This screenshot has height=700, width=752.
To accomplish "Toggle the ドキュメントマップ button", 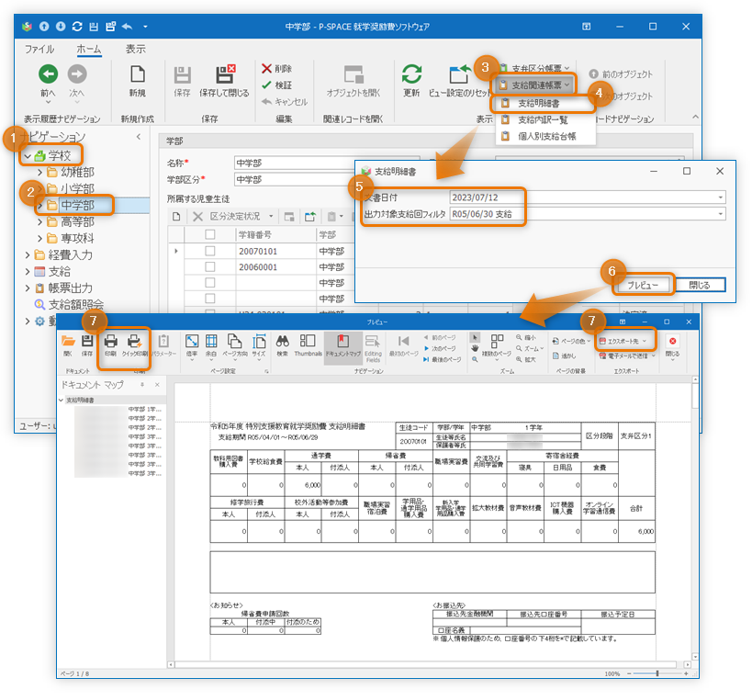I will click(342, 346).
